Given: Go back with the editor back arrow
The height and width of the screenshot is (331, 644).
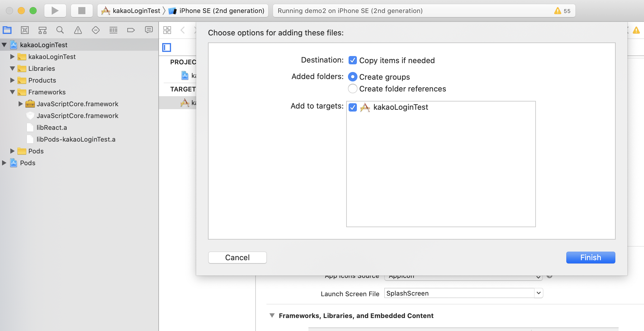Looking at the screenshot, I should [183, 30].
